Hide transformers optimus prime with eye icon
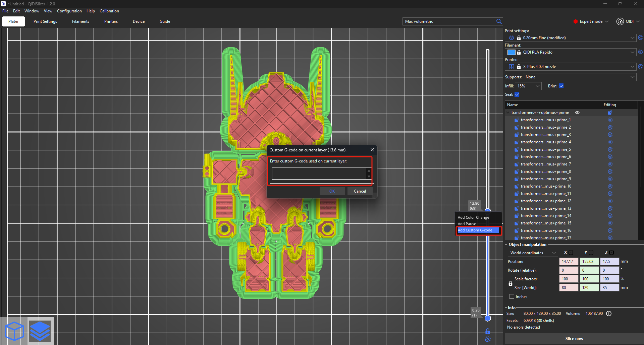Image resolution: width=644 pixels, height=345 pixels. click(x=577, y=113)
